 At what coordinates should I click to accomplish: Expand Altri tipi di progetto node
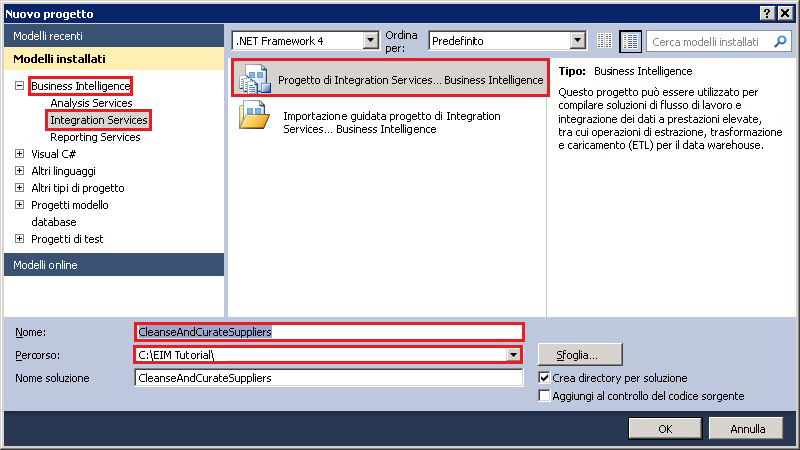coord(19,188)
